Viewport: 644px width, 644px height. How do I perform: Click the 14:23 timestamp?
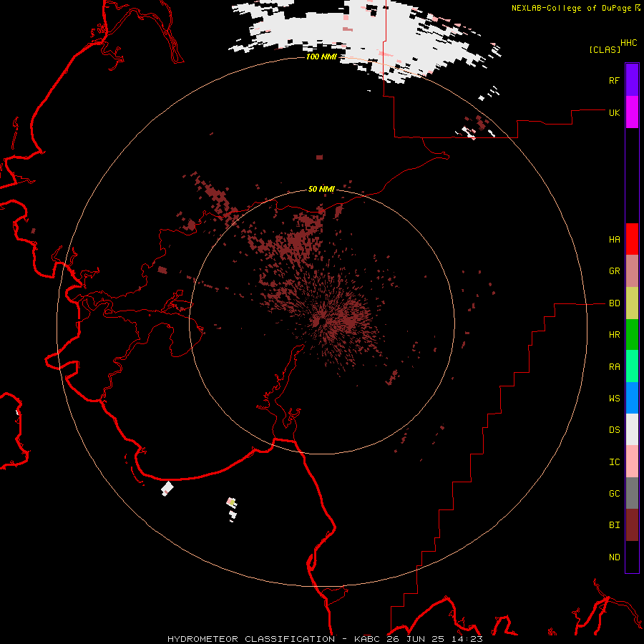pos(468,639)
